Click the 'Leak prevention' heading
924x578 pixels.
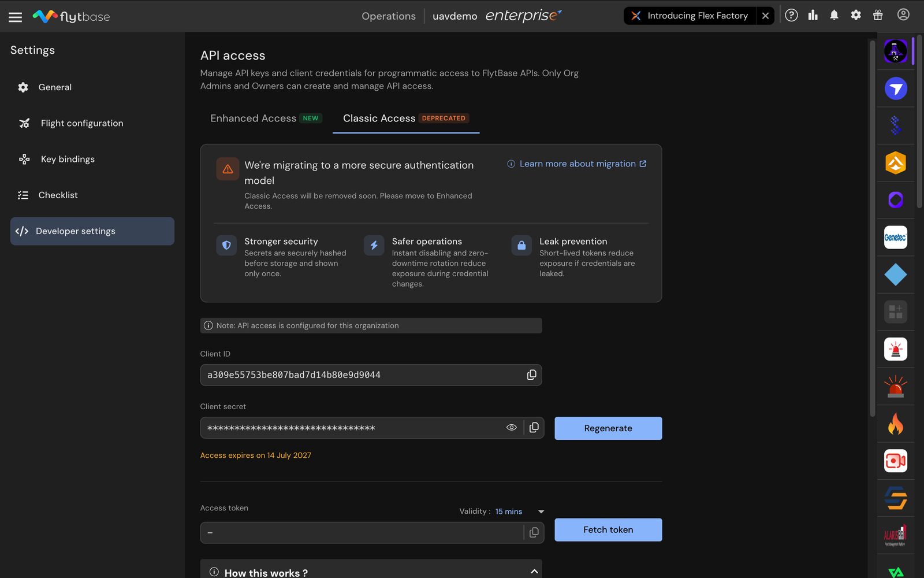573,242
